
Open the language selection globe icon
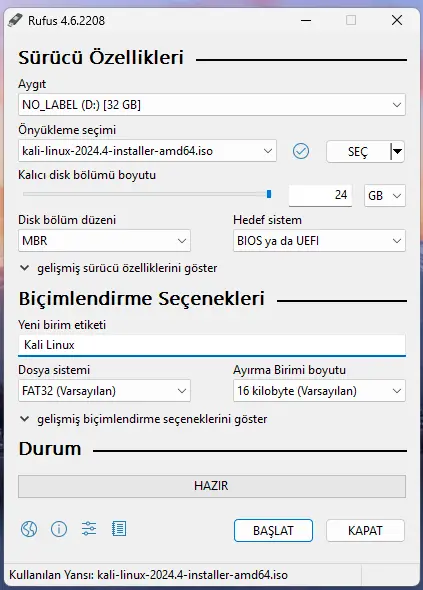tap(29, 529)
